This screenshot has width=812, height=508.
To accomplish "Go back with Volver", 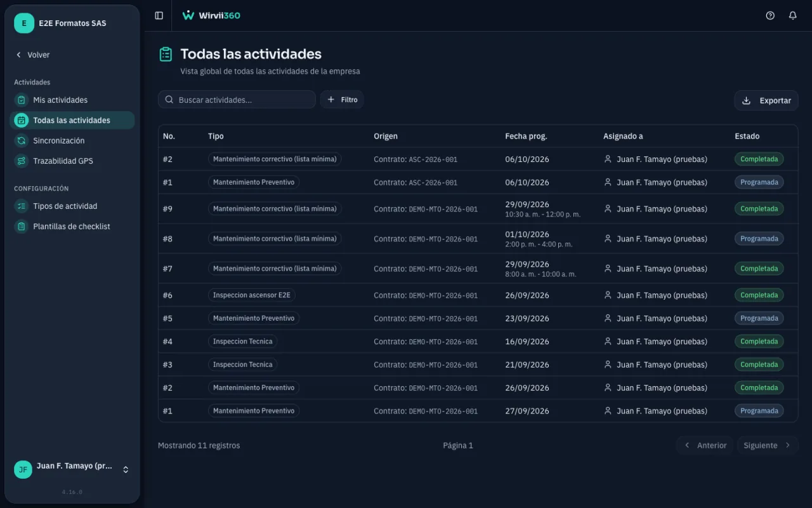I will [32, 55].
